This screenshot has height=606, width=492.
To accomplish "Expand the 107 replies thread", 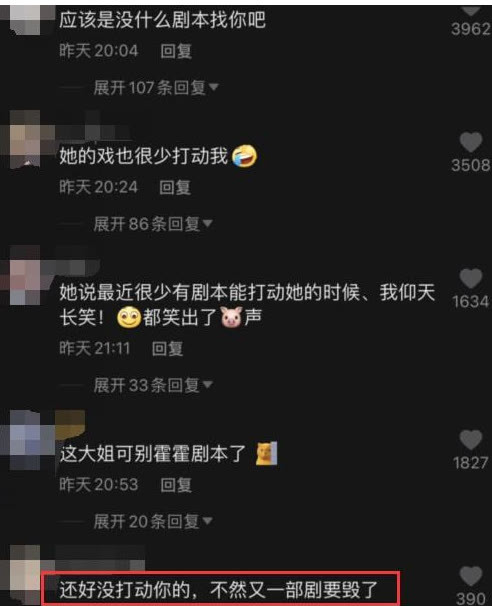I will [156, 87].
